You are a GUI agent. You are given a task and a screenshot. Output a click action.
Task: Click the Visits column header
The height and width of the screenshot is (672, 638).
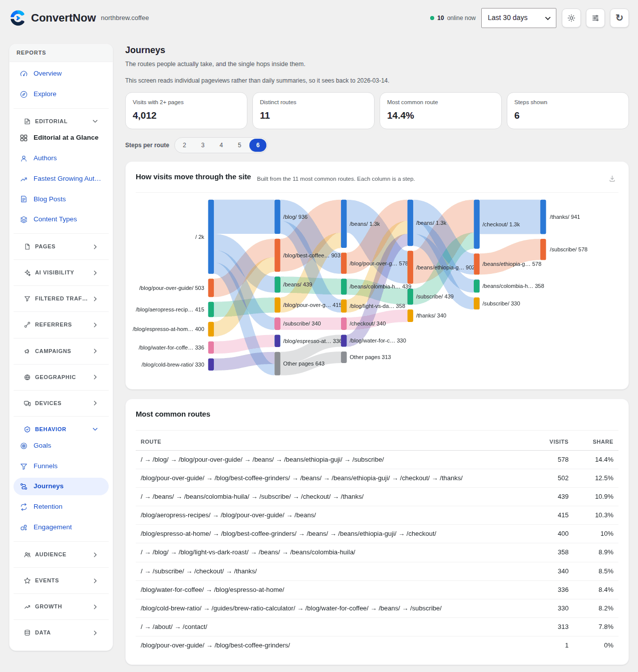coord(559,442)
